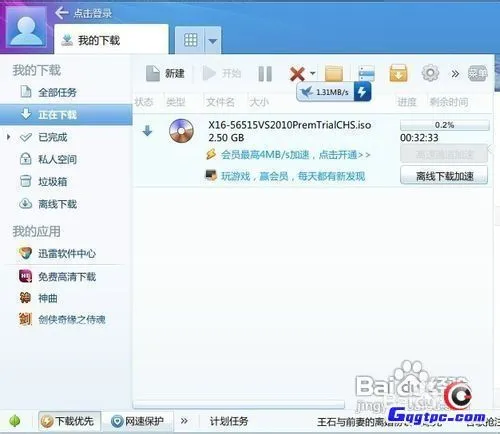Toggle 下载优先 mode

point(68,421)
